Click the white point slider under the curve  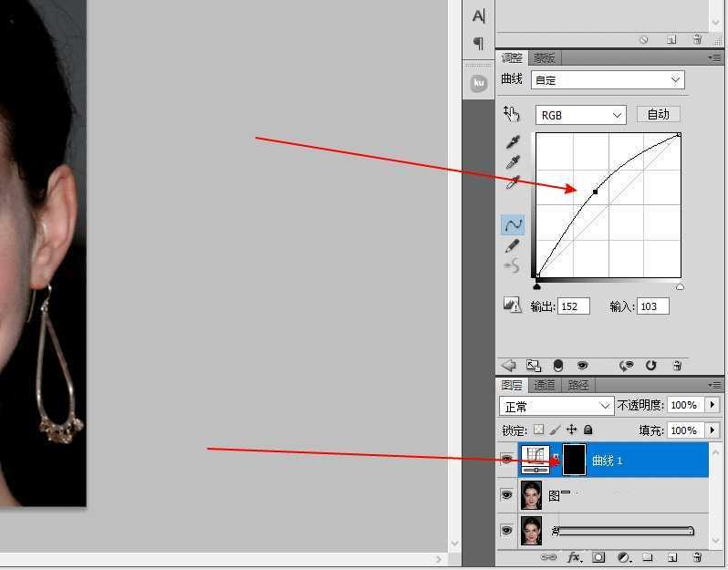tap(680, 287)
